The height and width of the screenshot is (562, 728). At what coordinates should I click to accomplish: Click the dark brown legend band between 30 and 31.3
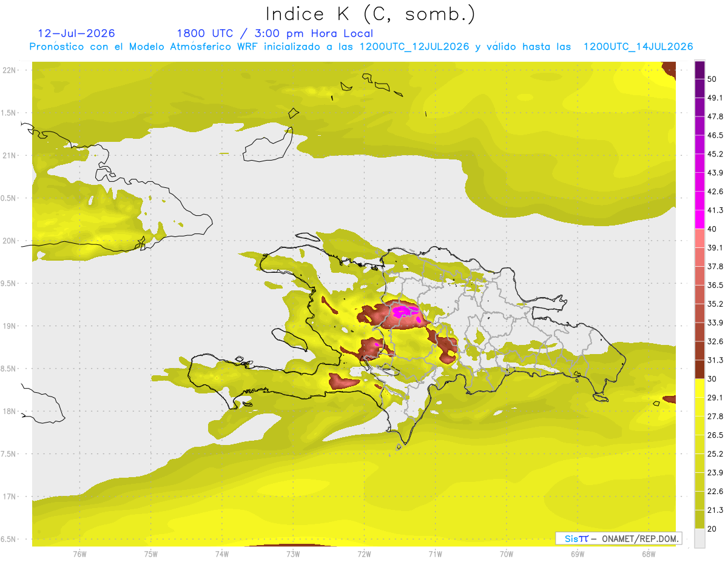699,370
